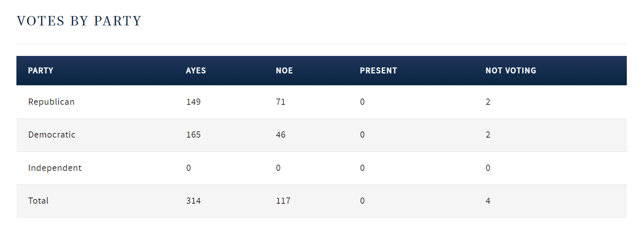Select Republican noe count 71
The height and width of the screenshot is (226, 644).
pos(280,102)
